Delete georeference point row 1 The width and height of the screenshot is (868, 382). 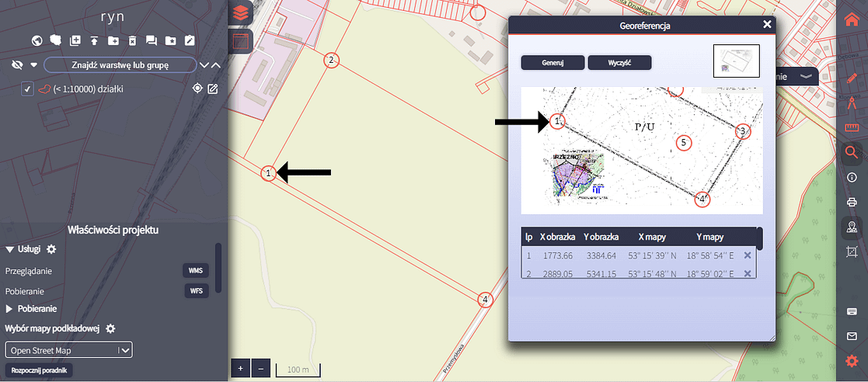tap(748, 255)
